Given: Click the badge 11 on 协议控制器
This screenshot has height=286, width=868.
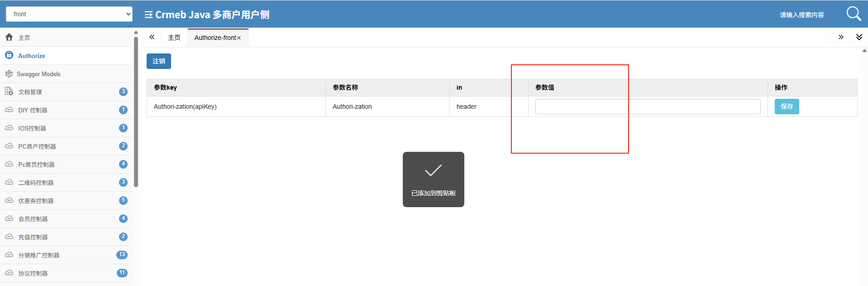Looking at the screenshot, I should [122, 273].
